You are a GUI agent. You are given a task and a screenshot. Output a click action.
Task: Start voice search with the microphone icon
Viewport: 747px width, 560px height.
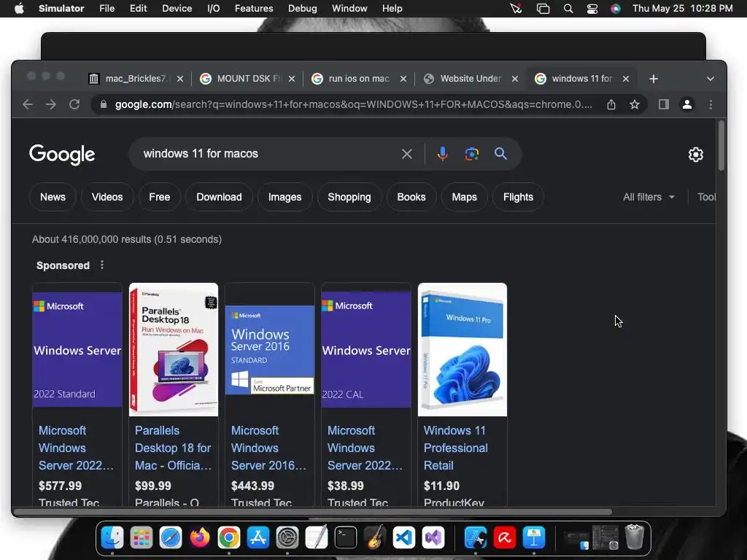(x=443, y=154)
